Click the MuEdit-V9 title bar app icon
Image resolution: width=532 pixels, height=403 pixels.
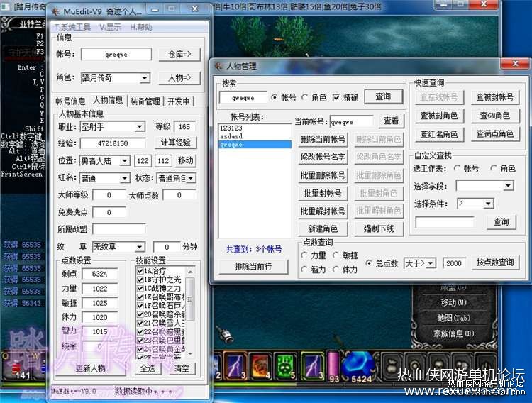point(55,11)
